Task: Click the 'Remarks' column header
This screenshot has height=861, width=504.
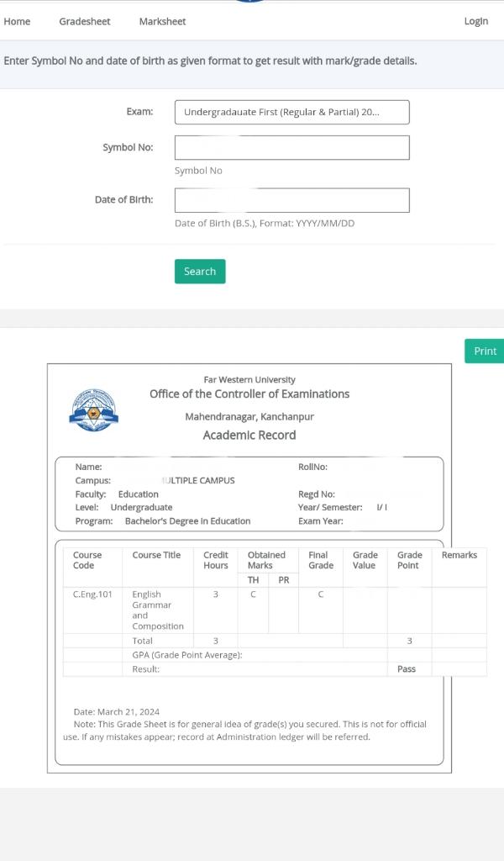Action: coord(459,555)
